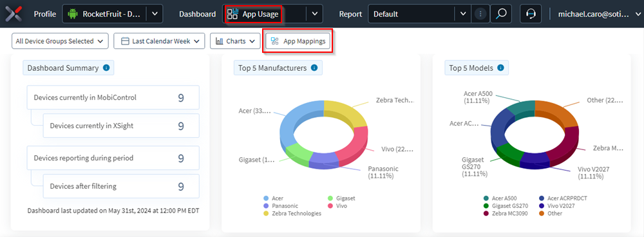Click Devices currently in MobiControl row
The image size is (644, 237).
click(113, 97)
